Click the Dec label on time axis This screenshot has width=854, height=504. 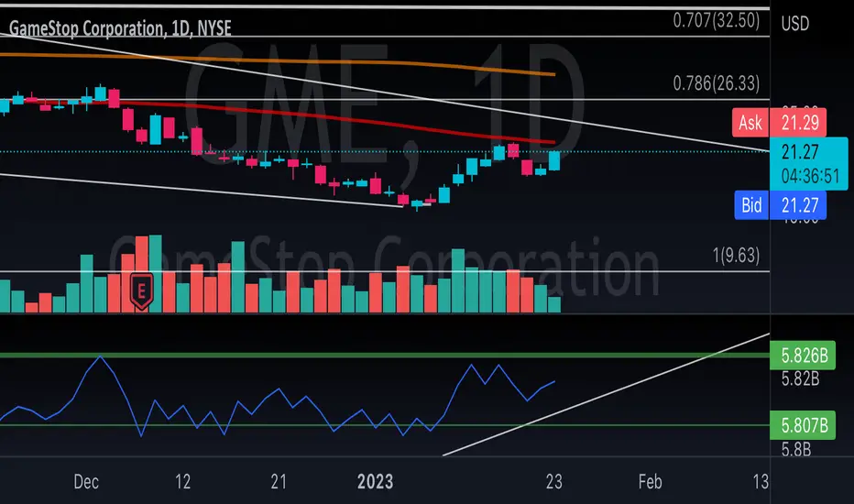tap(86, 482)
